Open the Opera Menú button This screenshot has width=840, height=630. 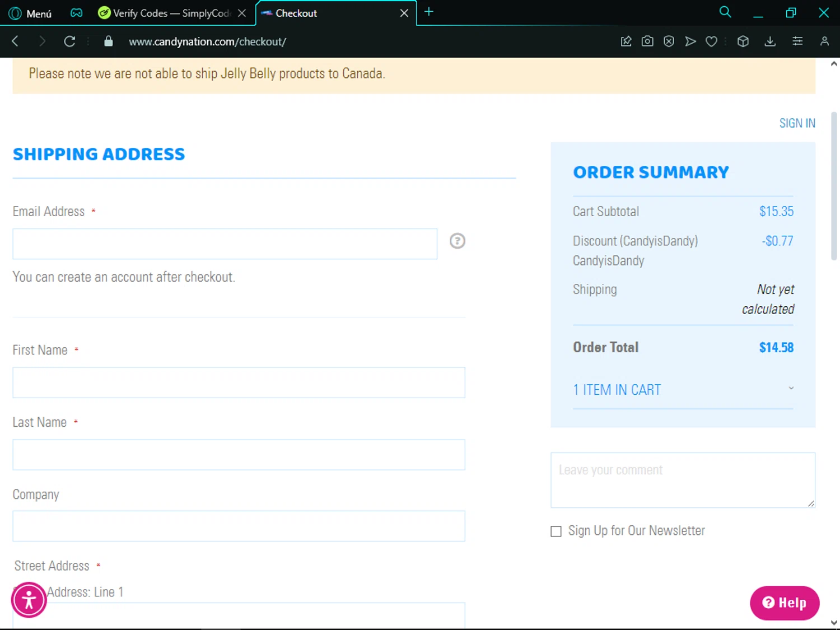[x=30, y=13]
